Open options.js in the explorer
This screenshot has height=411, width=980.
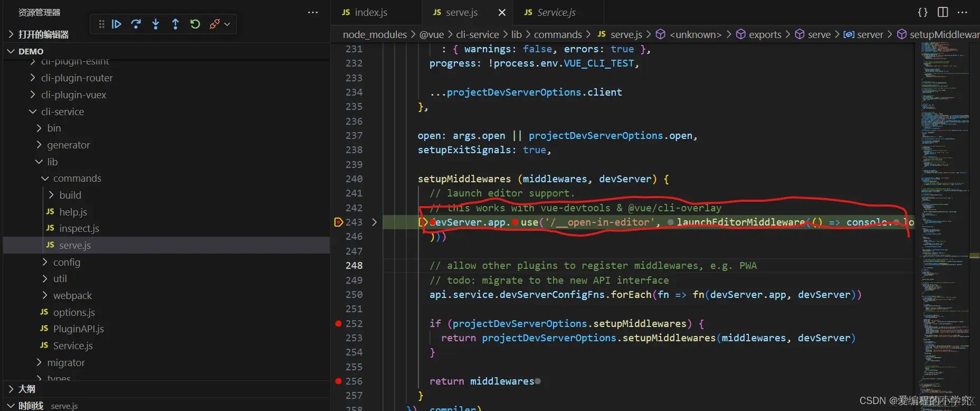[x=74, y=313]
